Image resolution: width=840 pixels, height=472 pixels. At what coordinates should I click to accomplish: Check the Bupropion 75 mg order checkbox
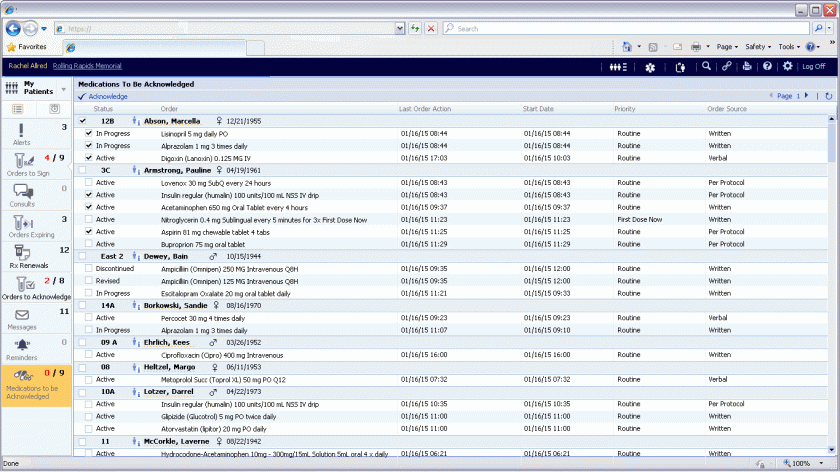(89, 244)
